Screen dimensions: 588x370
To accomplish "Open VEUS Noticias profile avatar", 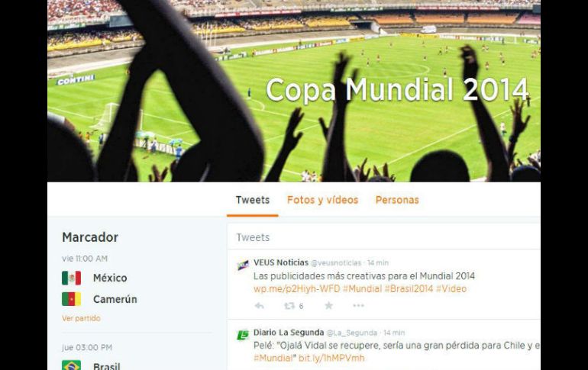I will 243,265.
